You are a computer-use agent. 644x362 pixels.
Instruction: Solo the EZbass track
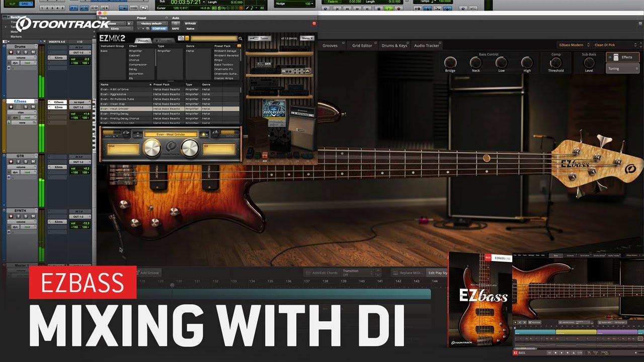point(26,107)
